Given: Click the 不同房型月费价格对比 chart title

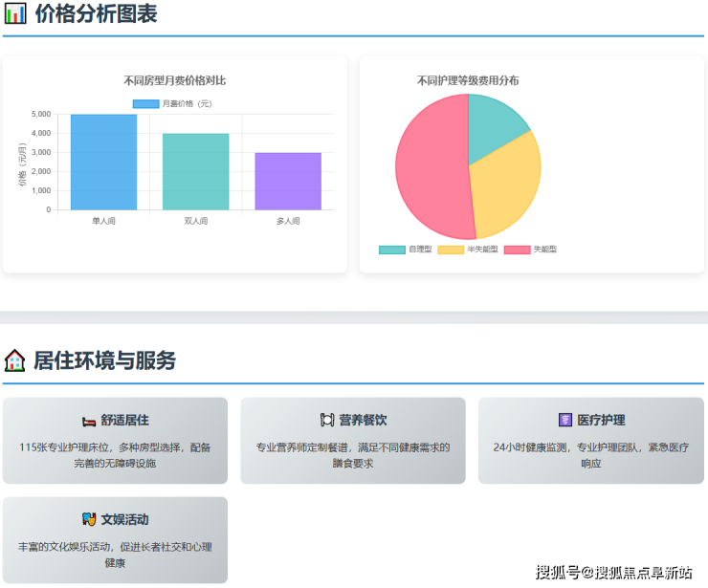Looking at the screenshot, I should [x=175, y=80].
